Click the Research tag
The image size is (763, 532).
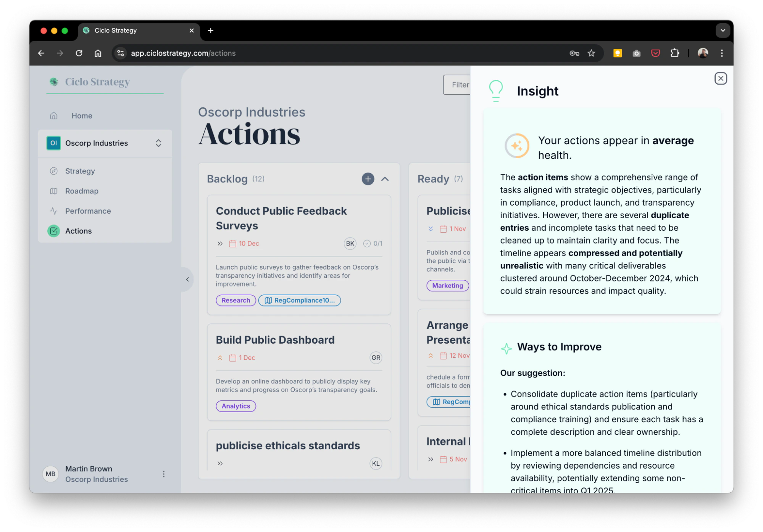tap(236, 301)
